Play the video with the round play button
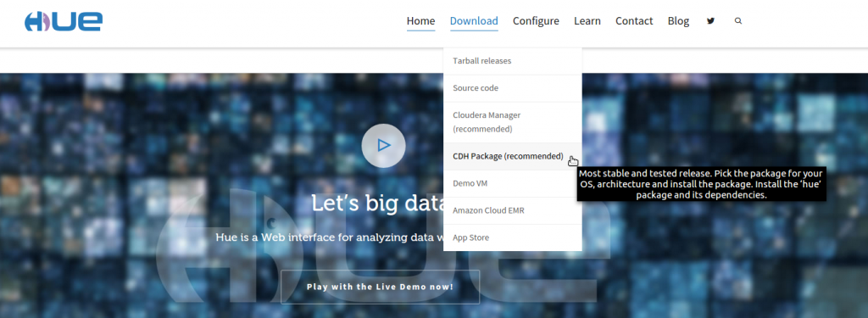Viewport: 868px width, 318px height. tap(384, 146)
